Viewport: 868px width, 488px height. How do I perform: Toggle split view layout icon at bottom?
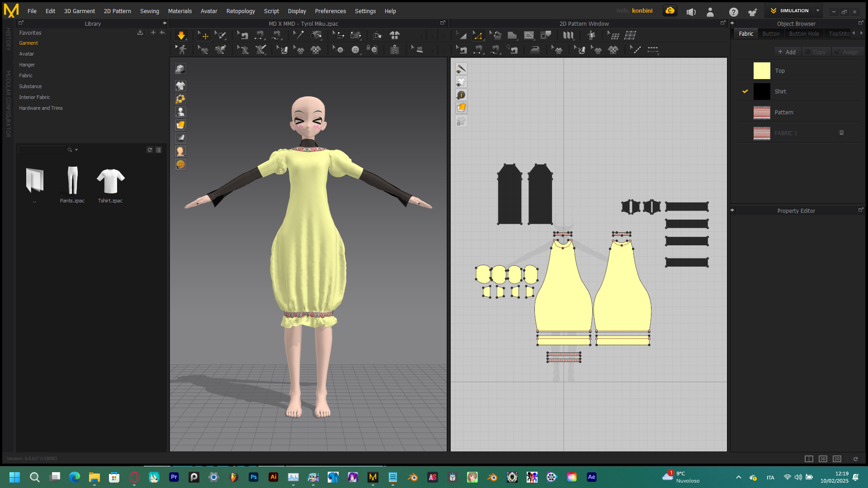point(809,459)
